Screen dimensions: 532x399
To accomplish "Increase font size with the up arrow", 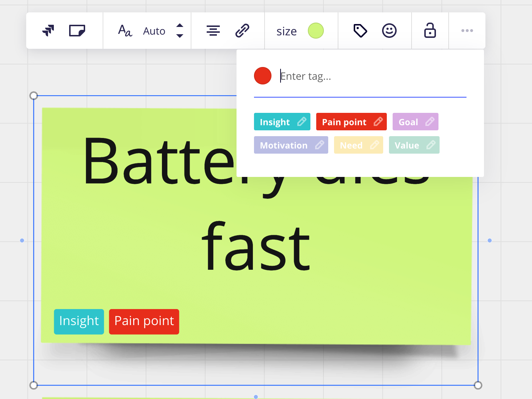I will click(180, 25).
